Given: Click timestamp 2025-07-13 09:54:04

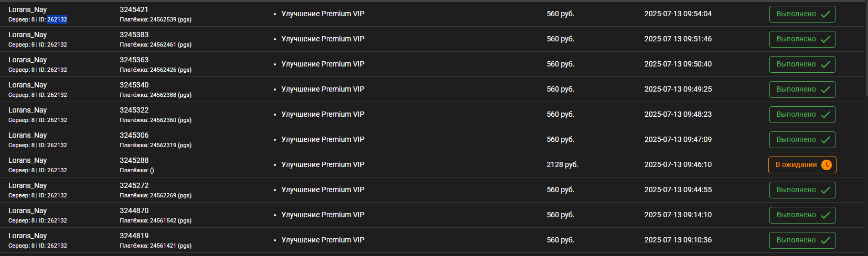Looking at the screenshot, I should tap(678, 14).
